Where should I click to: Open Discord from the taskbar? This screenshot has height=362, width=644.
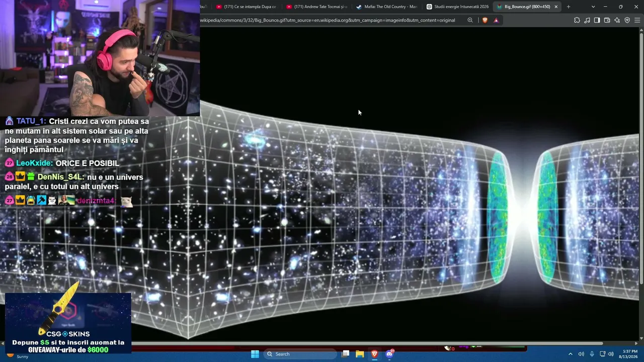389,354
